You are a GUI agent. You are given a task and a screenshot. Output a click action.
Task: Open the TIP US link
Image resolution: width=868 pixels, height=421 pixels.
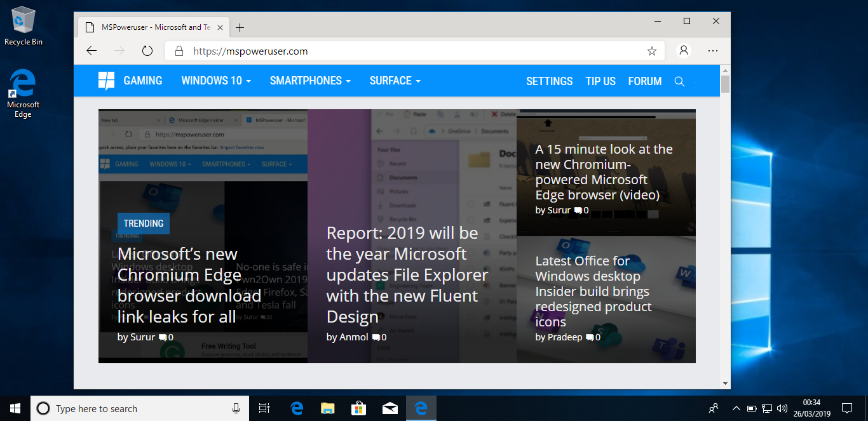[x=600, y=81]
